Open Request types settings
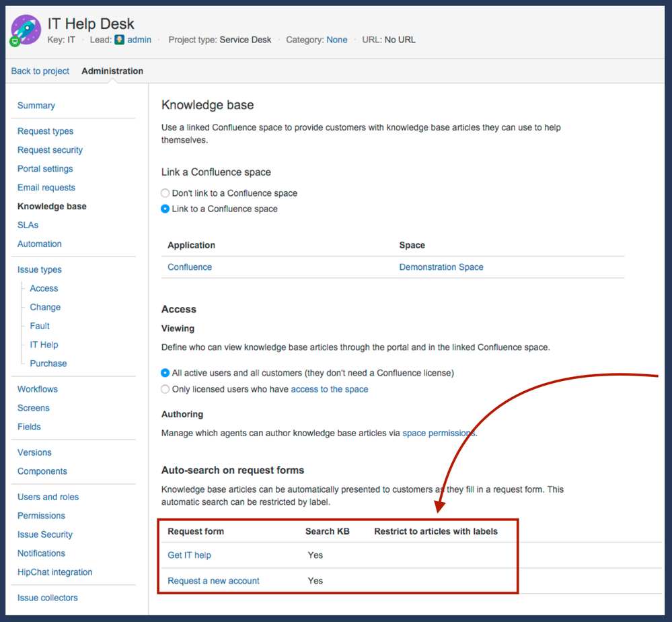 coord(46,131)
